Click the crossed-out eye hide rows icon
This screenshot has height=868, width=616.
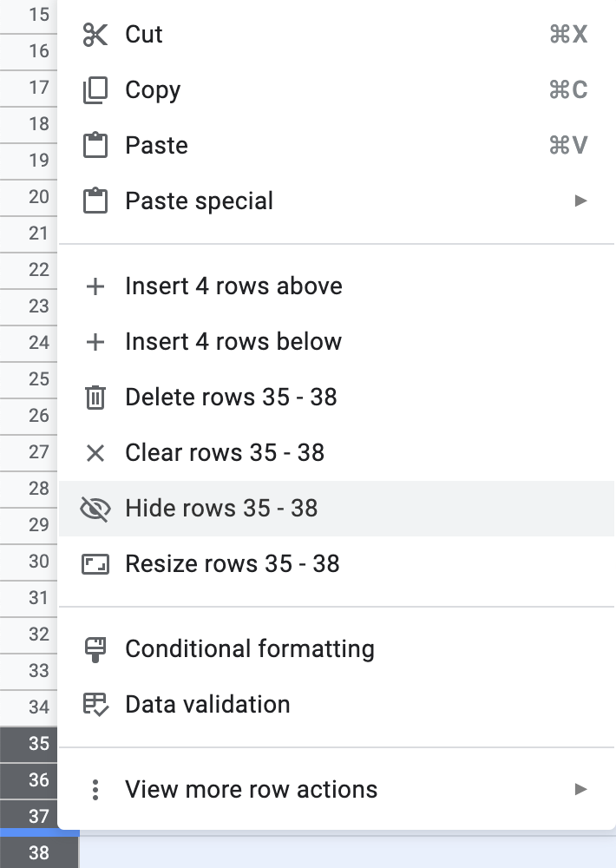pyautogui.click(x=95, y=510)
